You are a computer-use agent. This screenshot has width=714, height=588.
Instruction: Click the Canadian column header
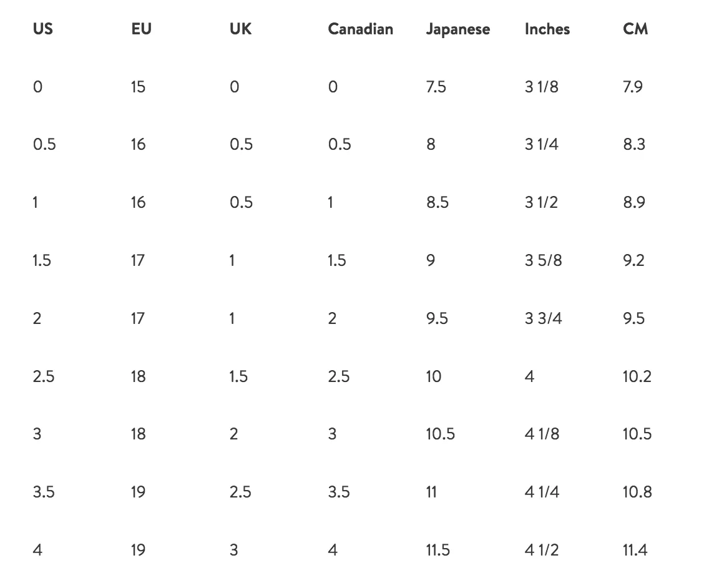click(360, 29)
